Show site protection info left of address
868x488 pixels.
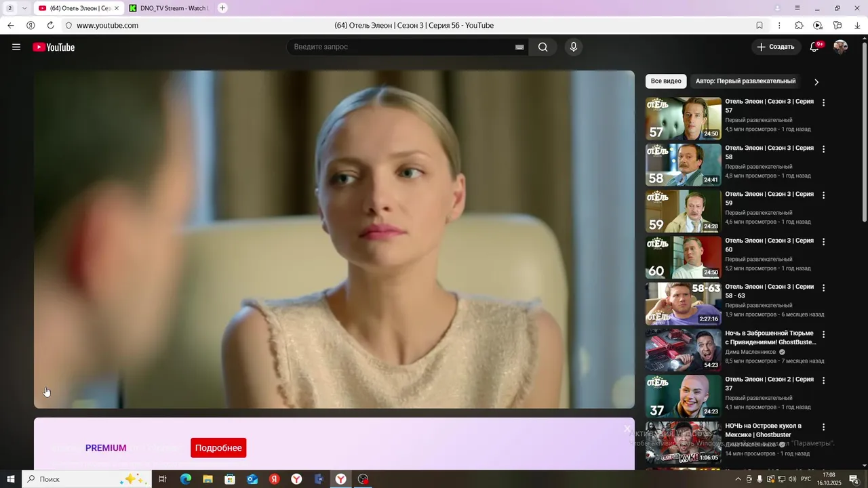[x=68, y=25]
